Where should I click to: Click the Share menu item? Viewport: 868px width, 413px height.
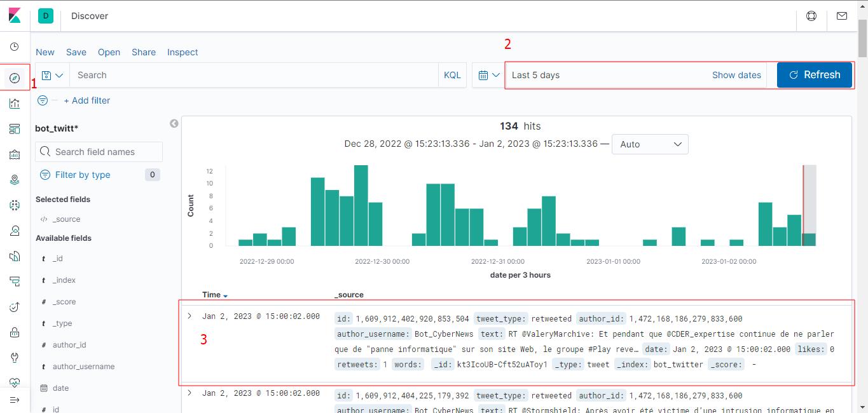(144, 52)
